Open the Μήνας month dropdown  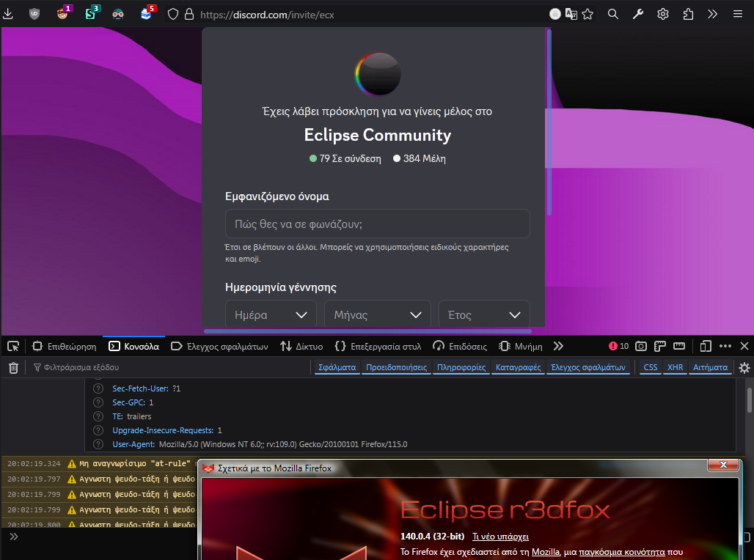pos(378,315)
